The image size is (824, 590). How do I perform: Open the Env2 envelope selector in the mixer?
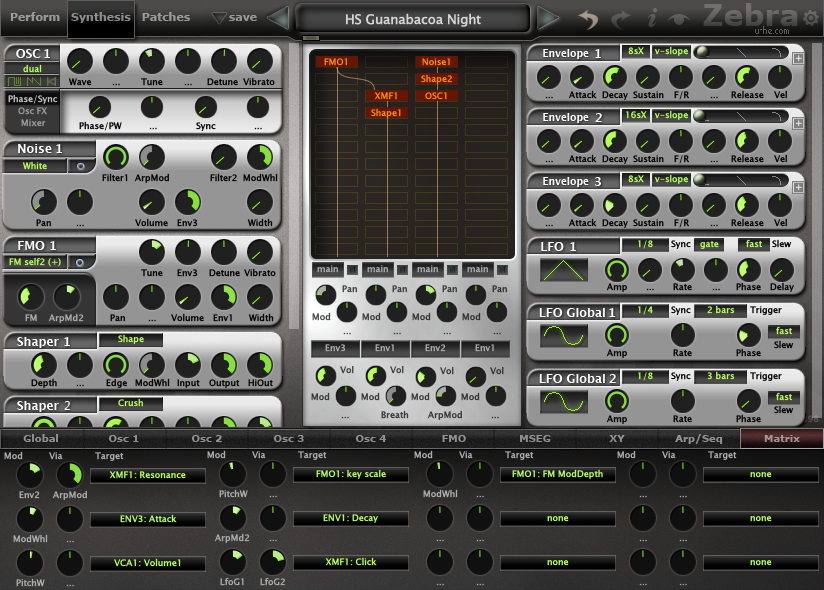435,348
